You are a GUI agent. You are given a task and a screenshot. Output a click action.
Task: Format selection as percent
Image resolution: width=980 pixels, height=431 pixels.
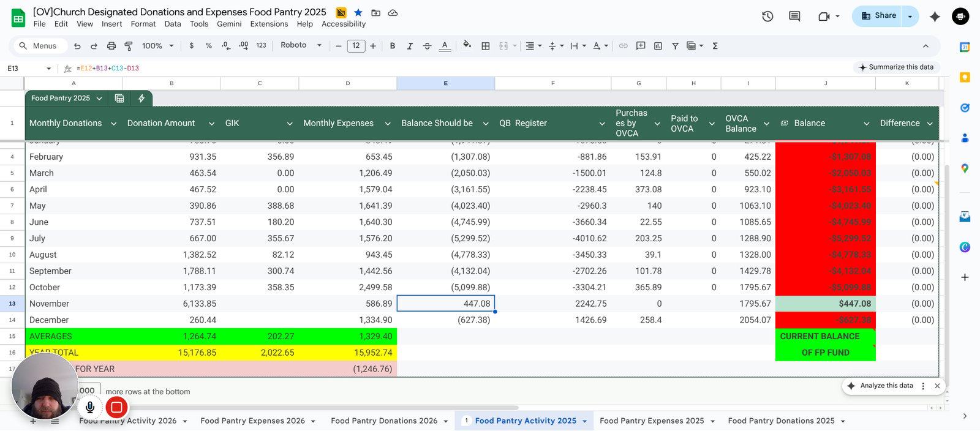point(209,46)
